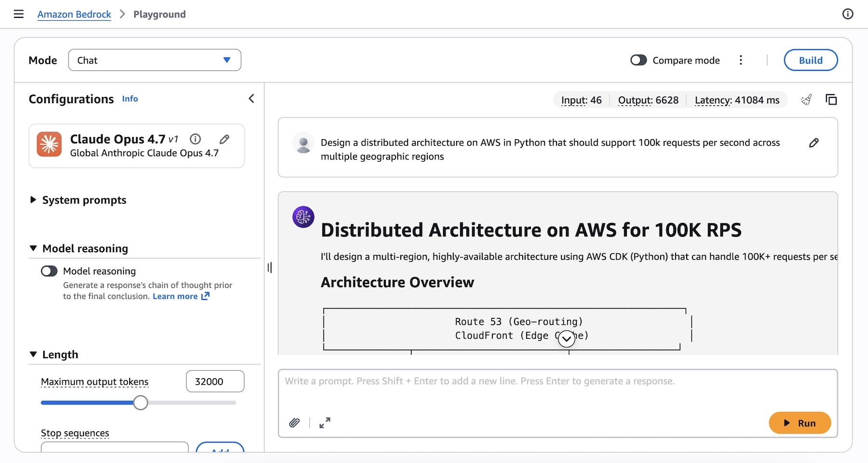This screenshot has height=463, width=868.
Task: Open the Mode dropdown showing Chat
Action: click(154, 60)
